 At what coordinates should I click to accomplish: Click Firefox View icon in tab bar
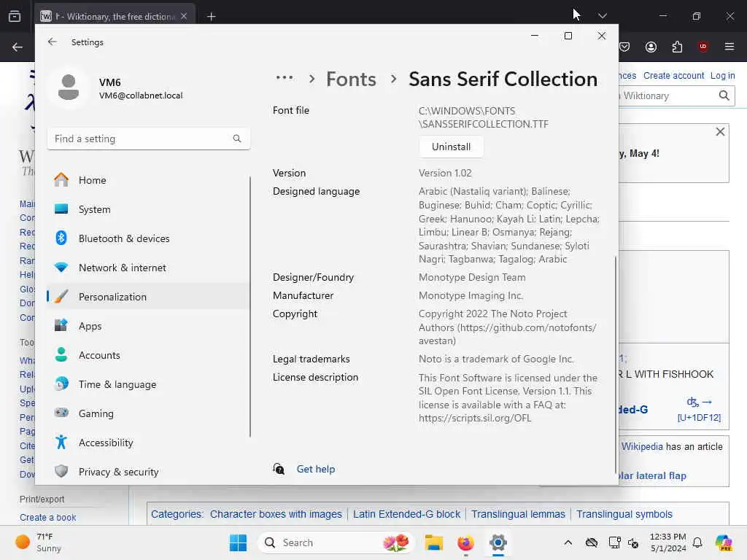click(15, 16)
